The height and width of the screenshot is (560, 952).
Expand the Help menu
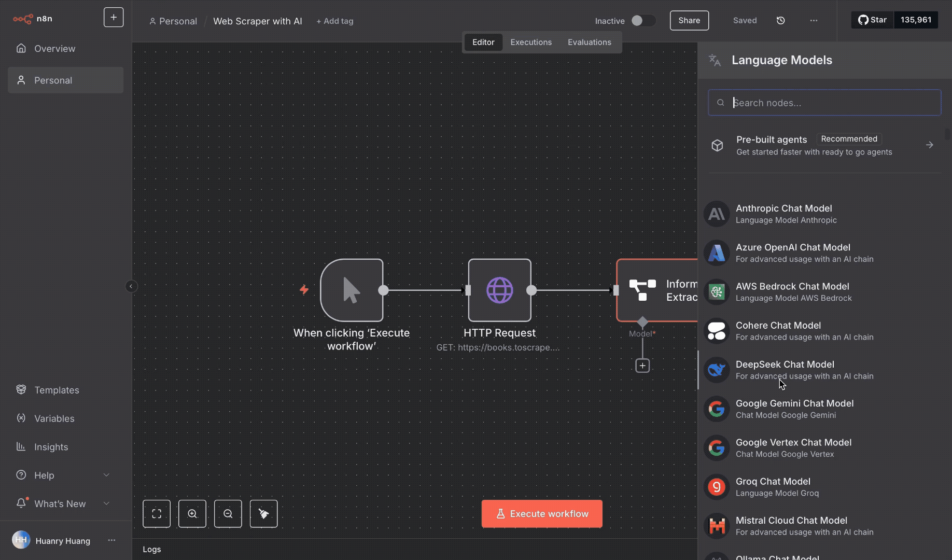[x=65, y=475]
